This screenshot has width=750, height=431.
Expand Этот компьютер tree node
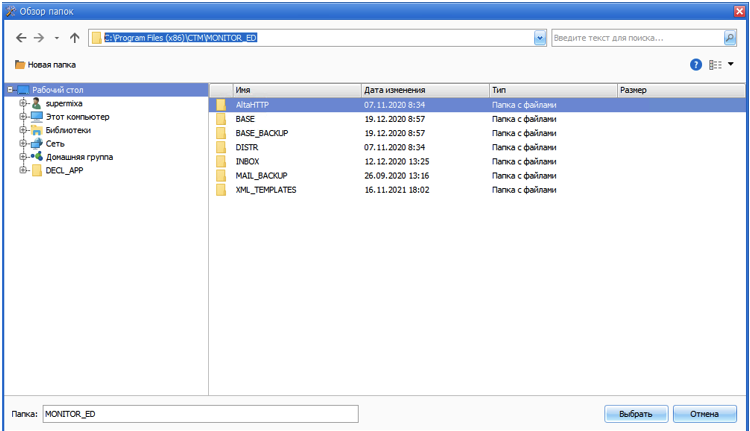23,117
